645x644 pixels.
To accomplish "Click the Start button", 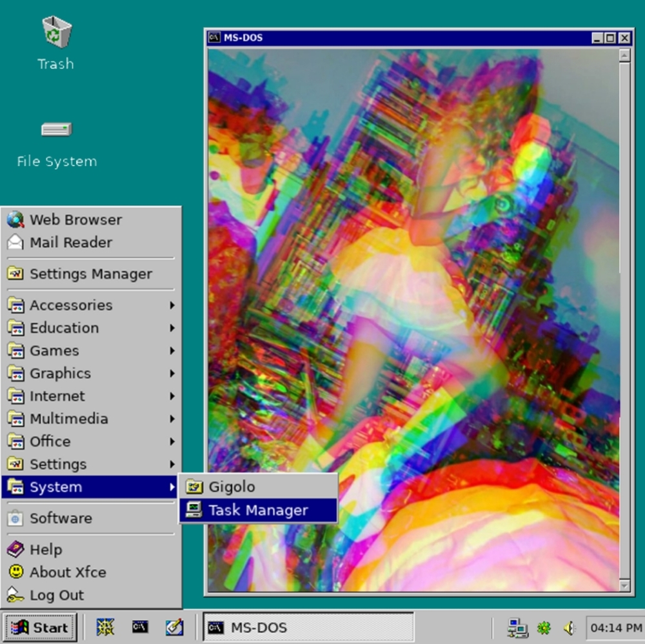I will click(39, 627).
